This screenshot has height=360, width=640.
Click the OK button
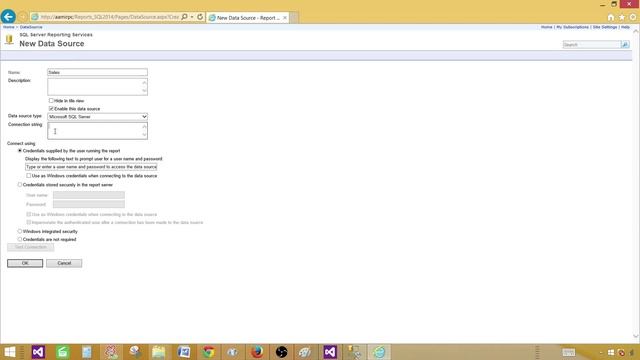(25, 263)
